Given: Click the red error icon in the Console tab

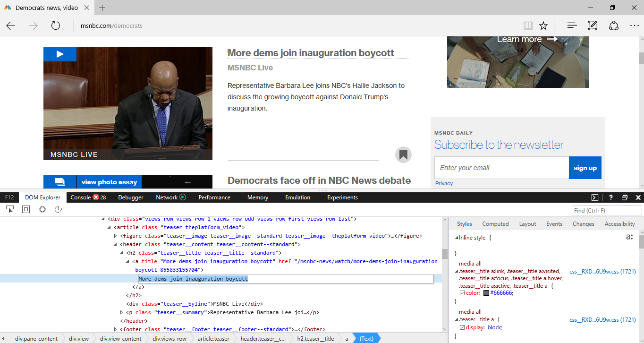Looking at the screenshot, I should click(96, 197).
